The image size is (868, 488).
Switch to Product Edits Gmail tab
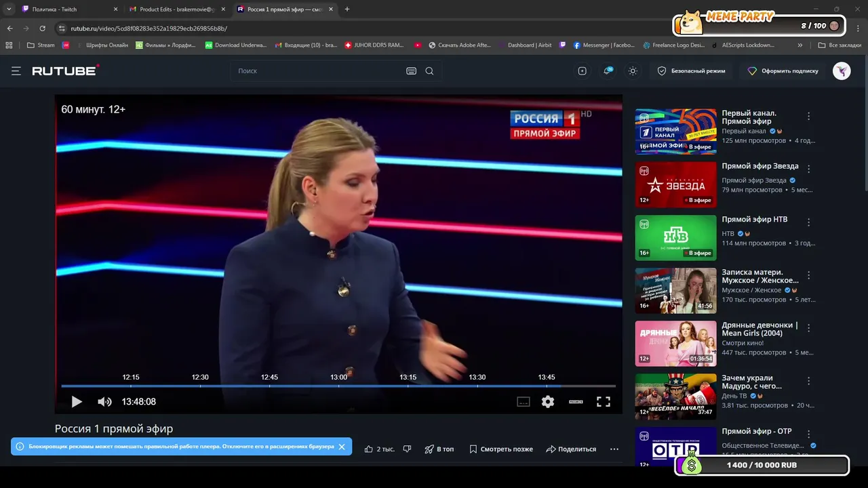point(175,9)
